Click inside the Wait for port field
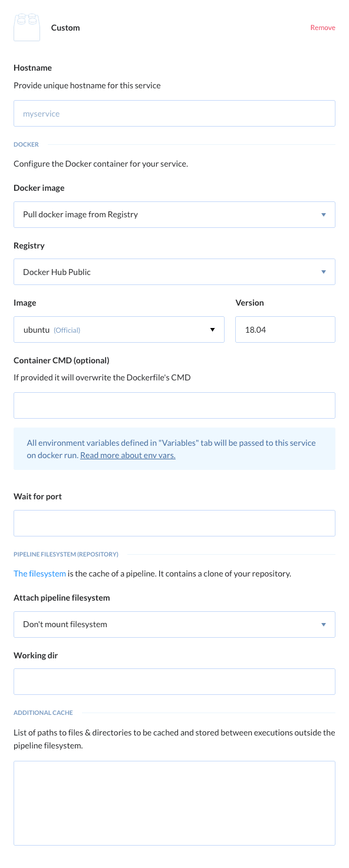 point(174,522)
